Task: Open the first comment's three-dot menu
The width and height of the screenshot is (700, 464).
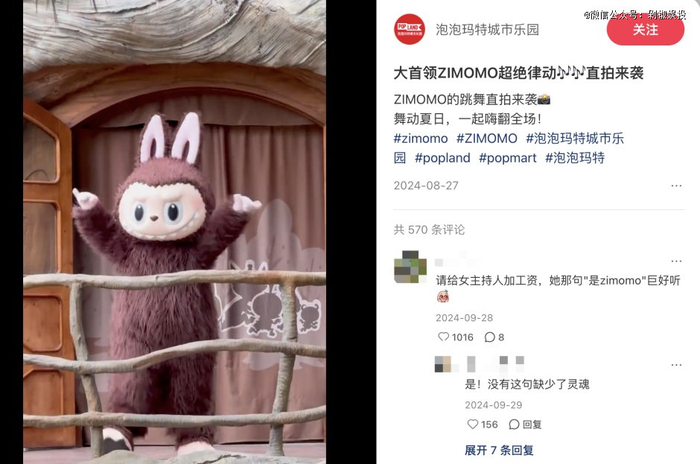Action: pyautogui.click(x=676, y=261)
